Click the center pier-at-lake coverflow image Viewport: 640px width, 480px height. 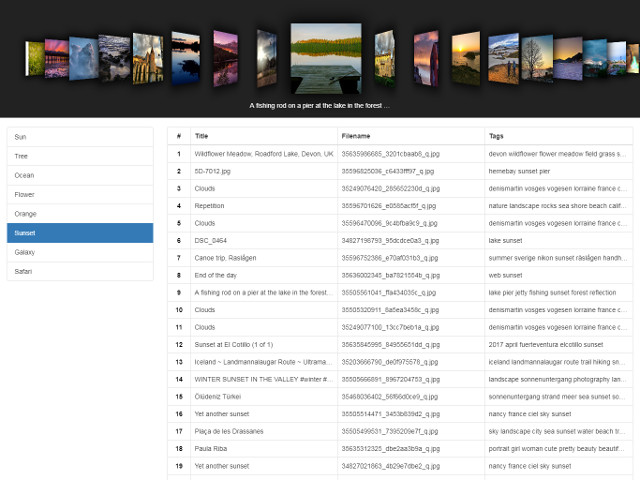click(x=326, y=59)
